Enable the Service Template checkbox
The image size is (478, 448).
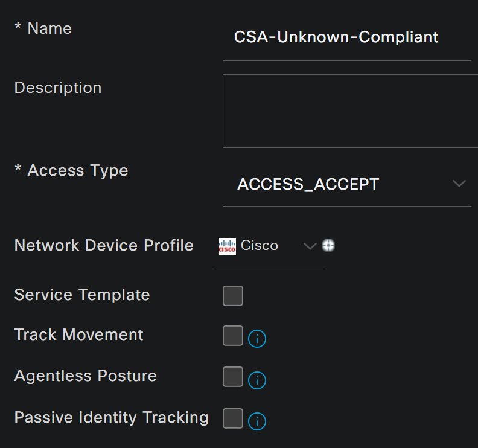233,295
